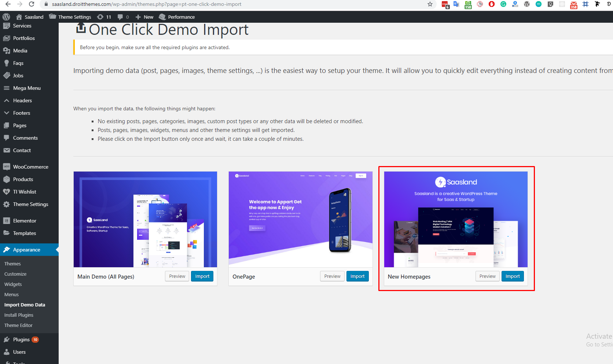
Task: Reload the page with refresh button
Action: click(32, 4)
